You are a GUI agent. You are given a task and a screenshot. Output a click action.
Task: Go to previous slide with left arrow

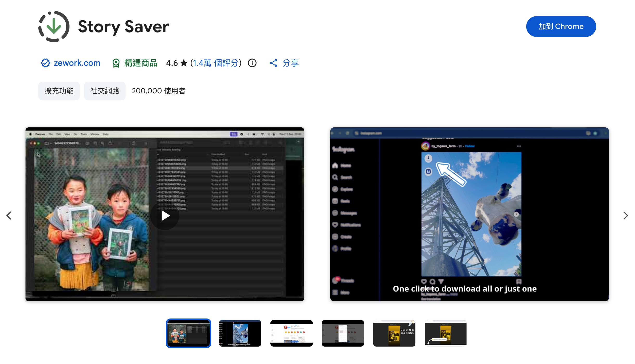tap(9, 216)
